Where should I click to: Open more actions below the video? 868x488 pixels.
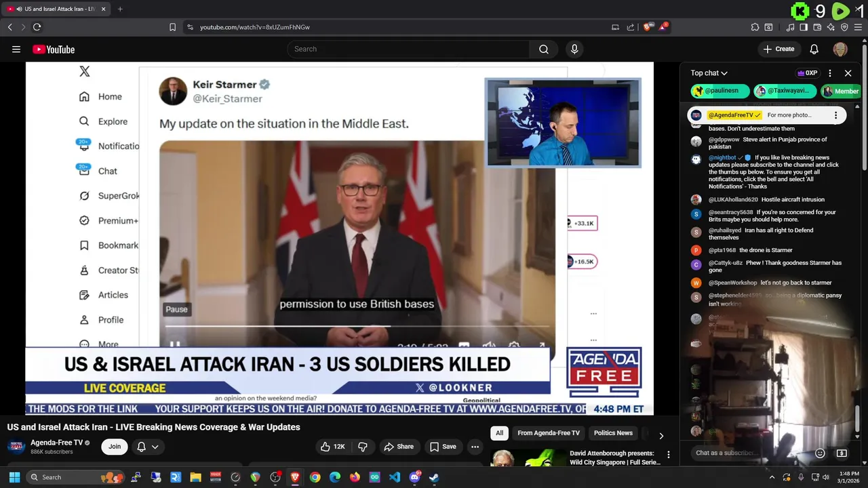point(475,447)
